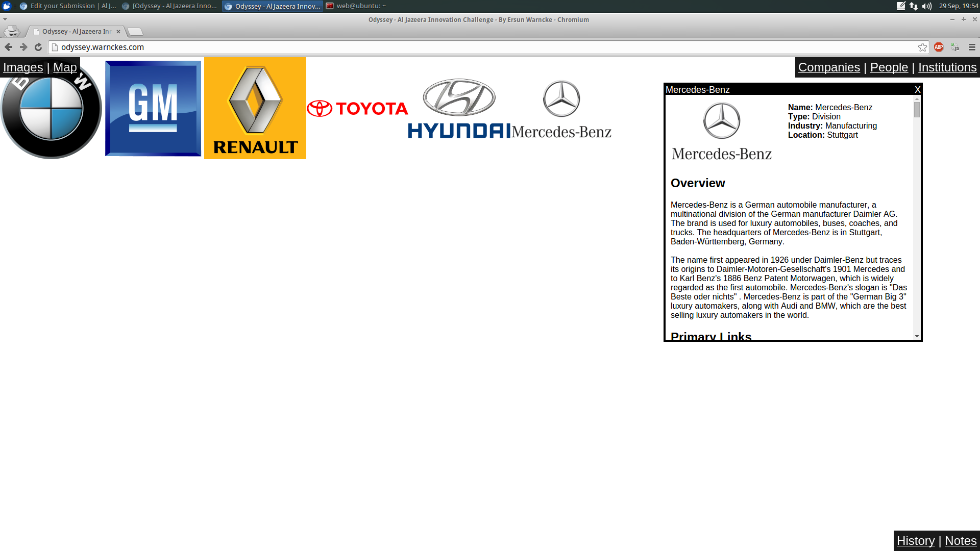The height and width of the screenshot is (551, 980).
Task: Click the browser back arrow
Action: pyautogui.click(x=9, y=47)
